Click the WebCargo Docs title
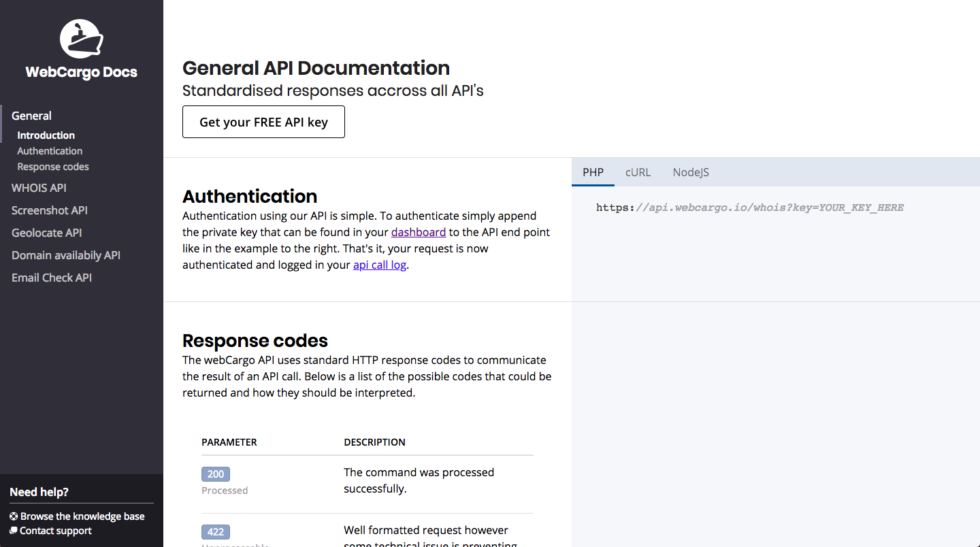Image resolution: width=980 pixels, height=547 pixels. 81,72
